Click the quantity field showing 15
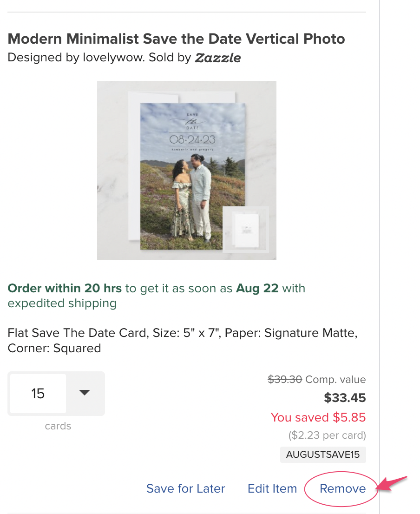Image resolution: width=420 pixels, height=514 pixels. pyautogui.click(x=38, y=394)
